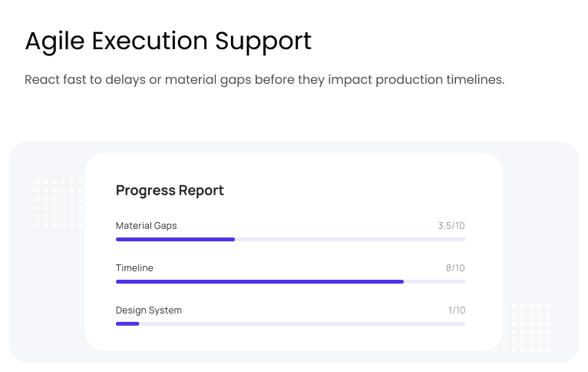This screenshot has width=588, height=372.
Task: Click the Progress Report title
Action: click(170, 191)
